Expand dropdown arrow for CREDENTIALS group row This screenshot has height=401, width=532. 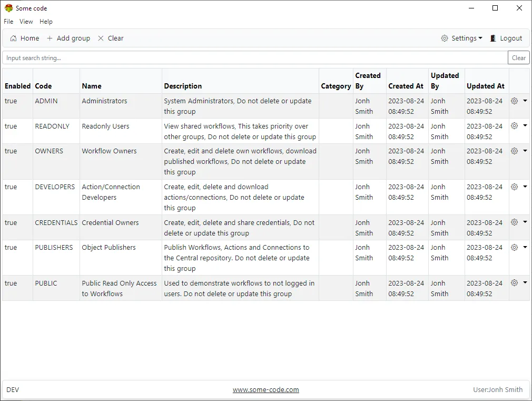[x=525, y=222]
